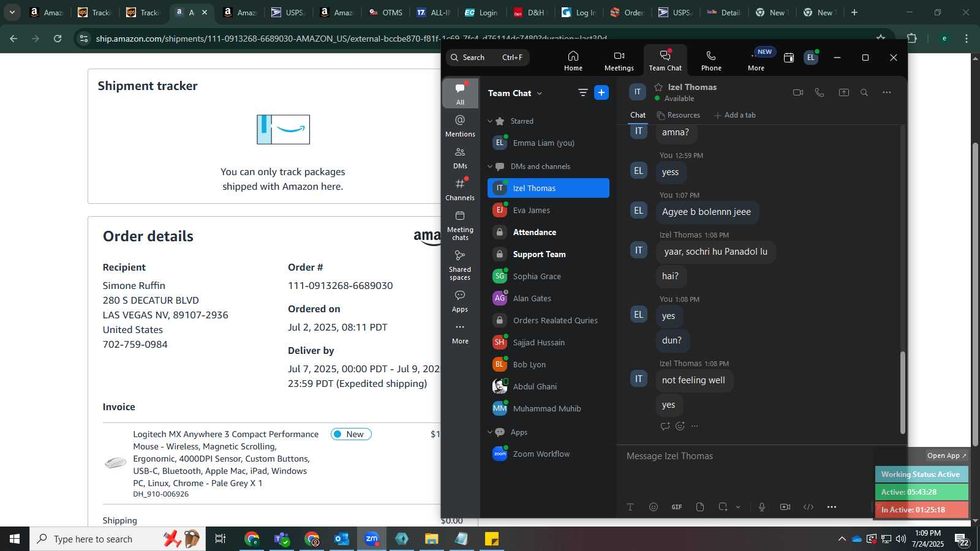Reply to the last 'yes' message

(x=665, y=426)
